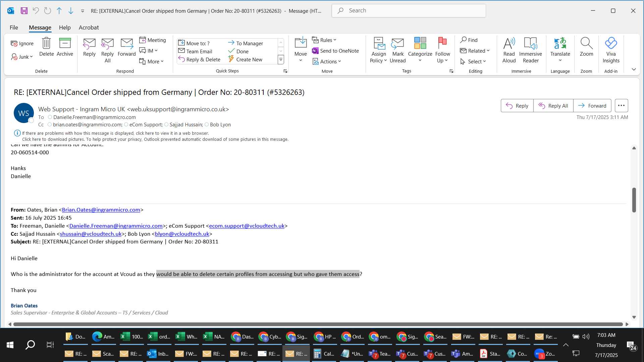The image size is (644, 362).
Task: Mark the message as Unread
Action: click(398, 50)
